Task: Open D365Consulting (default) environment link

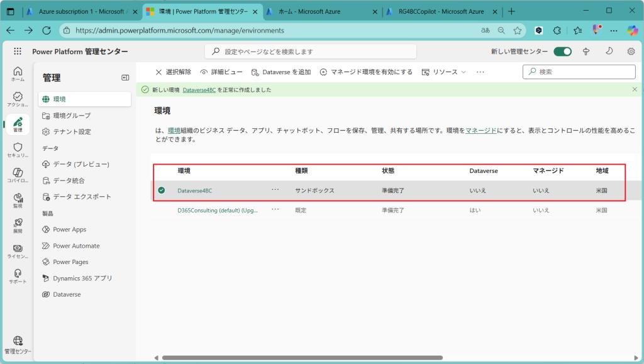Action: [218, 210]
